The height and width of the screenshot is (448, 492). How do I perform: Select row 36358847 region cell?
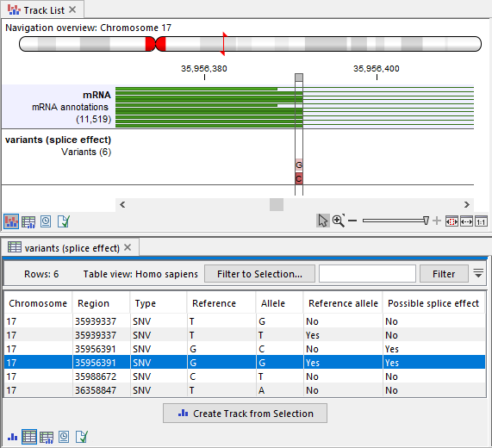pyautogui.click(x=101, y=390)
